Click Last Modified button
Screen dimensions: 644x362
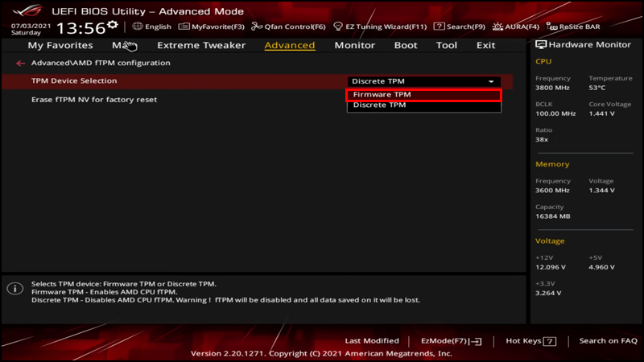click(x=372, y=340)
